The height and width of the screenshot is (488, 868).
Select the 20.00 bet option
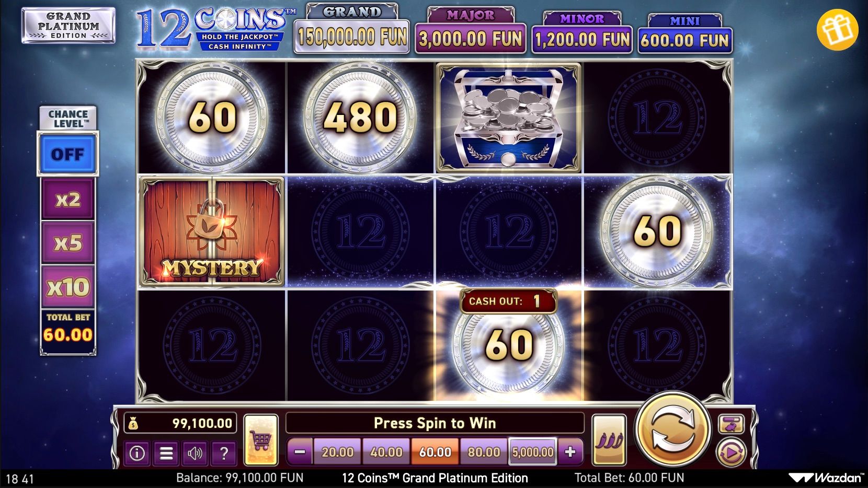pos(337,451)
